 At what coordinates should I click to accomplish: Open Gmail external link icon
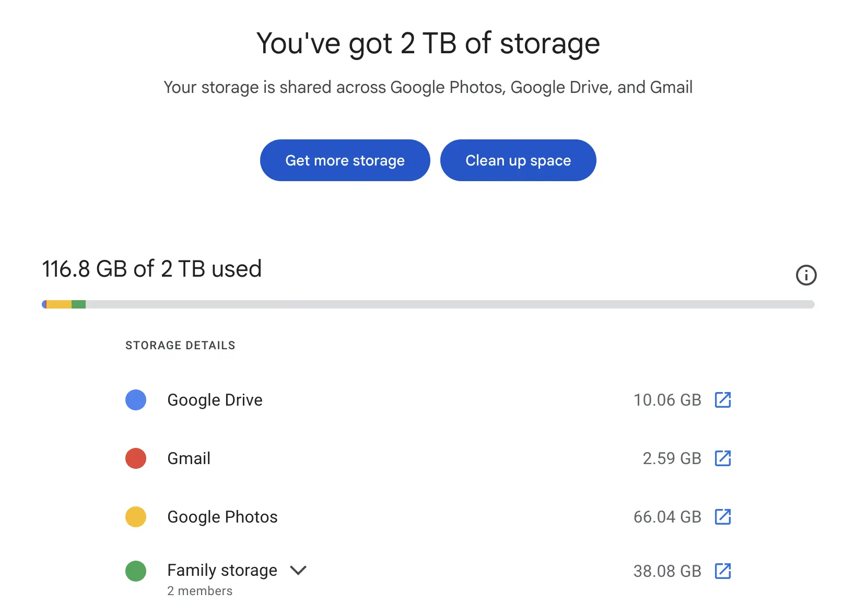(723, 458)
